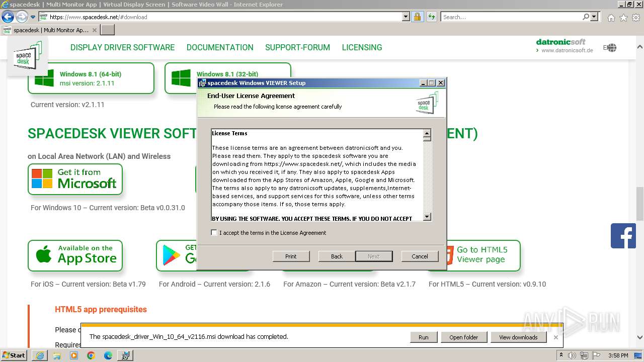Image resolution: width=644 pixels, height=362 pixels.
Task: Run the downloaded spacedesk driver msi
Action: pos(424,337)
